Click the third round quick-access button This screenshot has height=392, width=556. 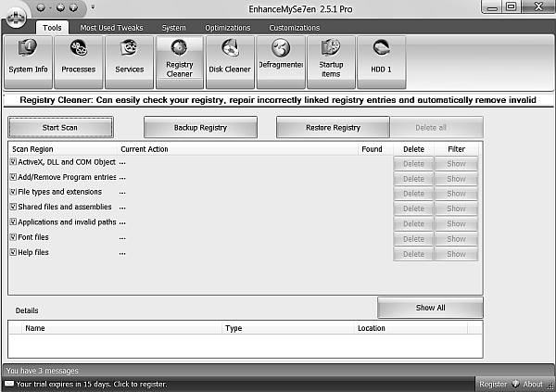click(x=73, y=7)
